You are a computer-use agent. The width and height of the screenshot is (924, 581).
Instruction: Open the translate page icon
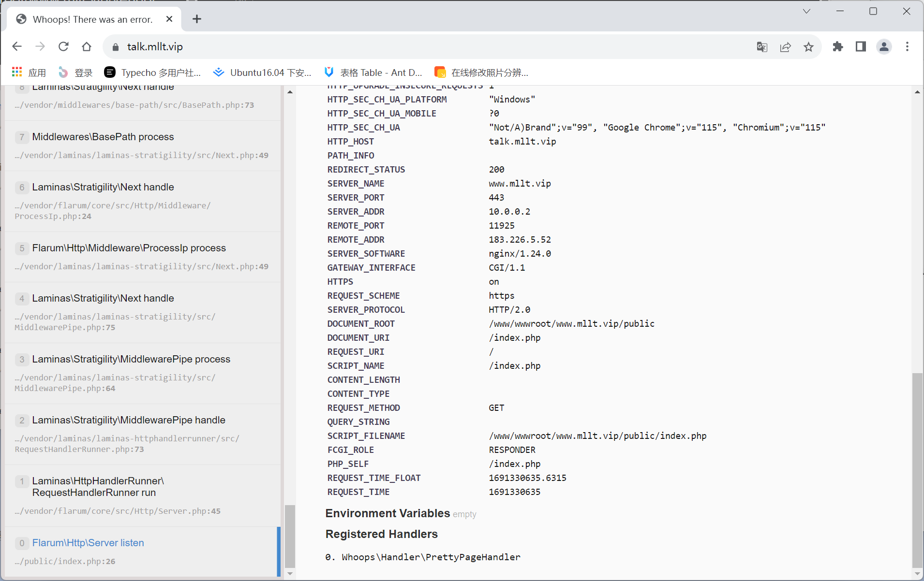tap(762, 47)
